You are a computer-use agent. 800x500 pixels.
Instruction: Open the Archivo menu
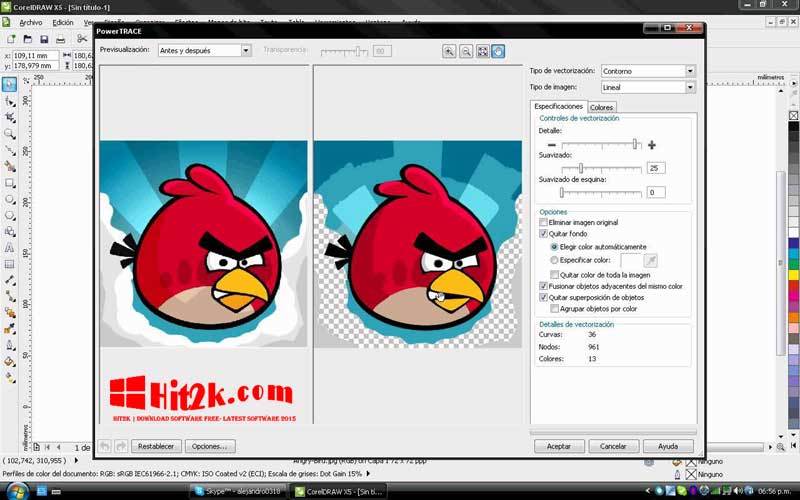pyautogui.click(x=31, y=22)
